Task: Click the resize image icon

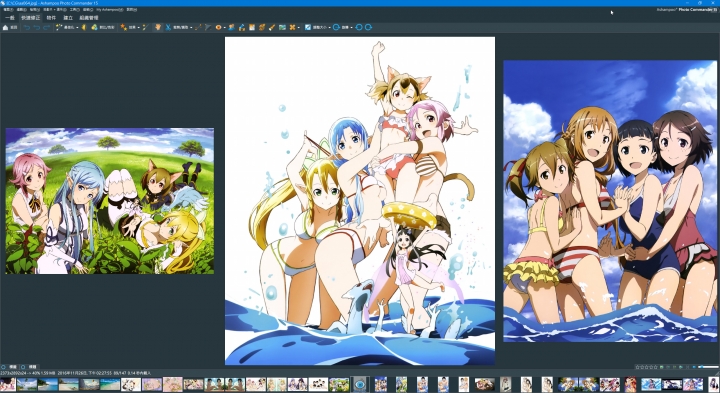Action: coord(308,28)
